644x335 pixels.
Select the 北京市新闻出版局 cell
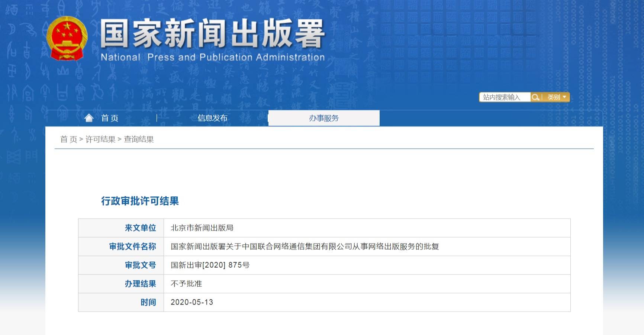pos(202,228)
